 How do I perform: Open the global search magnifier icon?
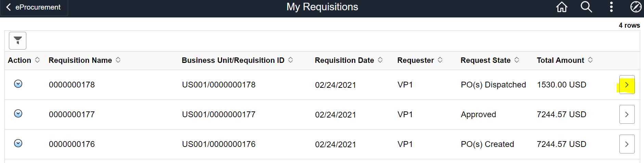click(586, 7)
